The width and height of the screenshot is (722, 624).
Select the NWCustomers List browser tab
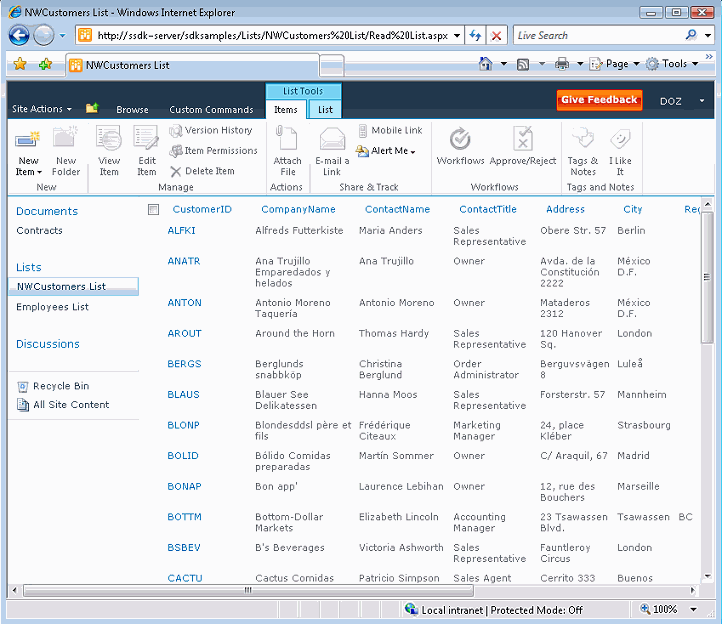click(192, 65)
